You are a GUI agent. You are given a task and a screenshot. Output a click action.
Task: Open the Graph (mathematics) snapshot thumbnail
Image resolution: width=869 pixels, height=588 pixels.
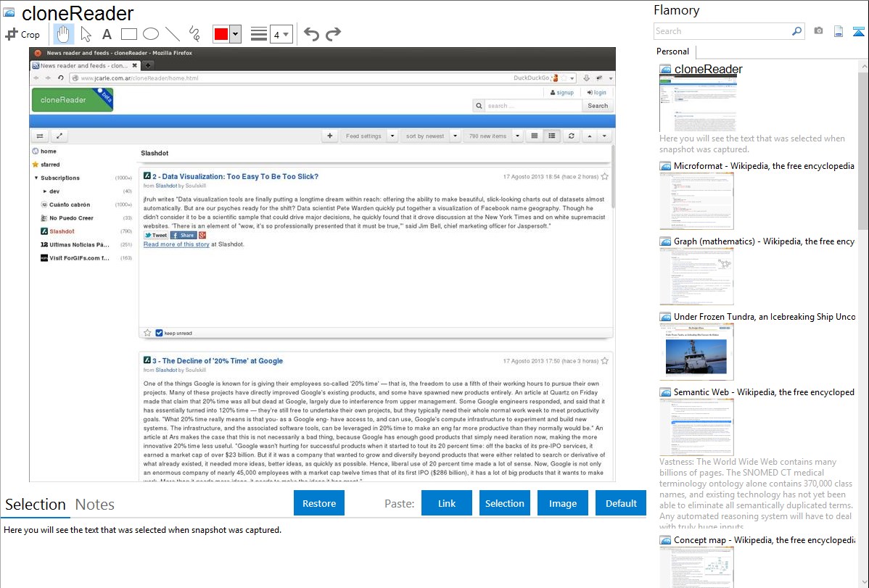[x=696, y=276]
